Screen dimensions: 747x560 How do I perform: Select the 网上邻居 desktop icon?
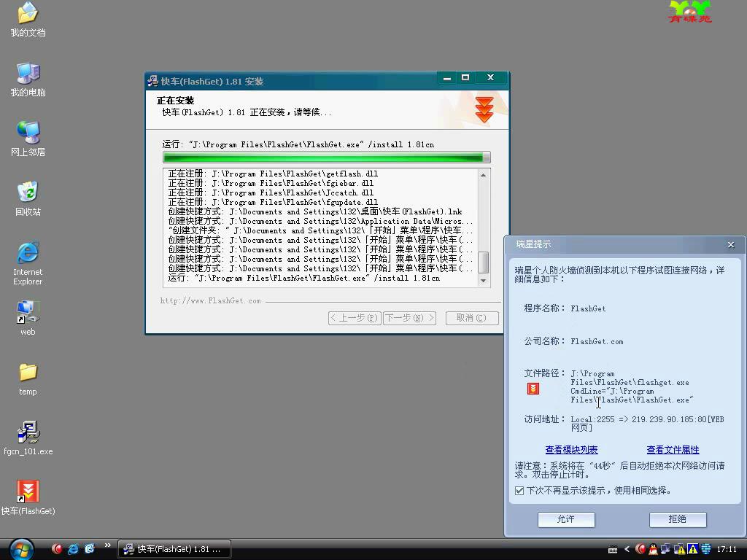click(x=28, y=139)
